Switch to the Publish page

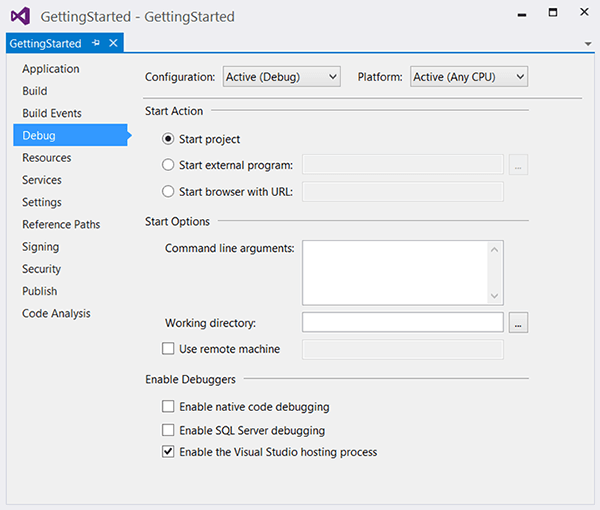pyautogui.click(x=40, y=291)
